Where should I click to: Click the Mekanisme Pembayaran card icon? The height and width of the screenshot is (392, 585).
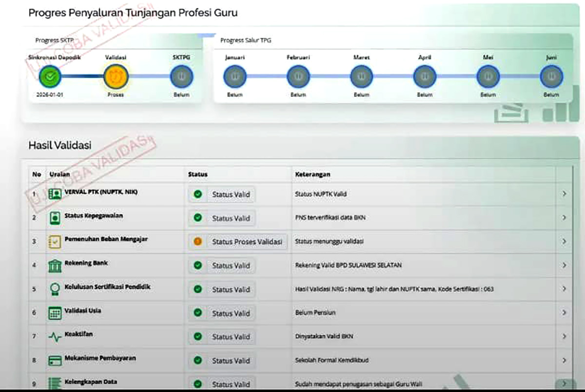pos(55,359)
